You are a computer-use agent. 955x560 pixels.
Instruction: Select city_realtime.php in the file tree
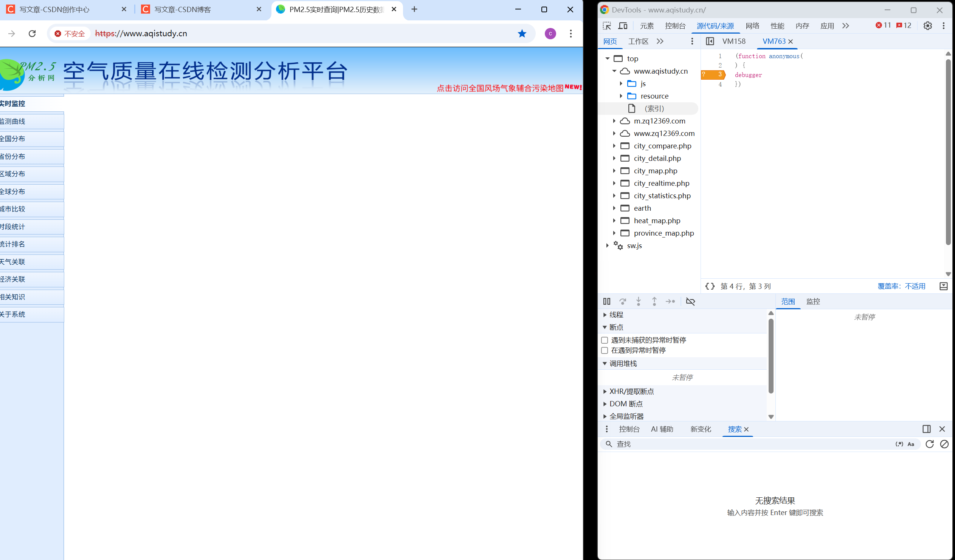[x=662, y=183]
